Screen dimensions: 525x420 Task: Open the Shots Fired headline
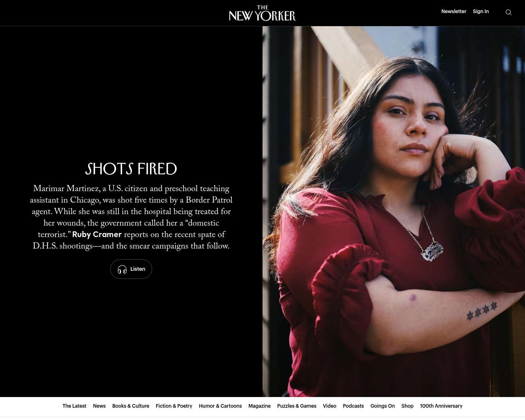(x=131, y=169)
